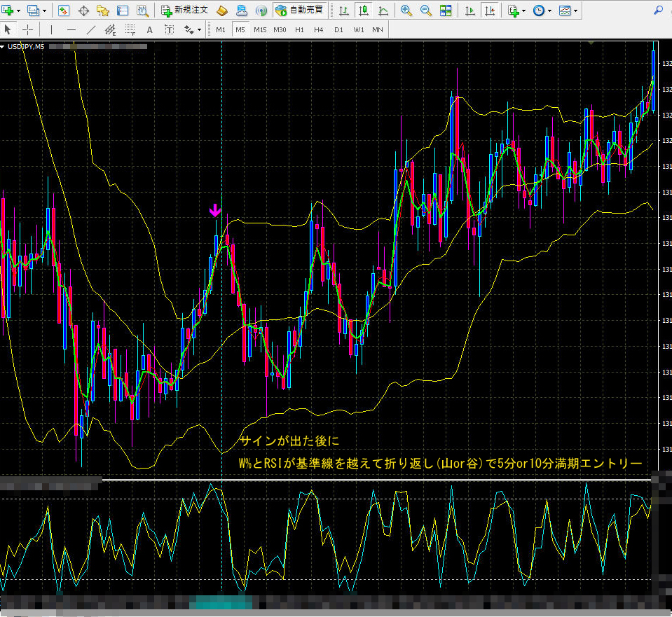The width and height of the screenshot is (672, 617).
Task: Select the trendline drawing tool
Action: (91, 29)
